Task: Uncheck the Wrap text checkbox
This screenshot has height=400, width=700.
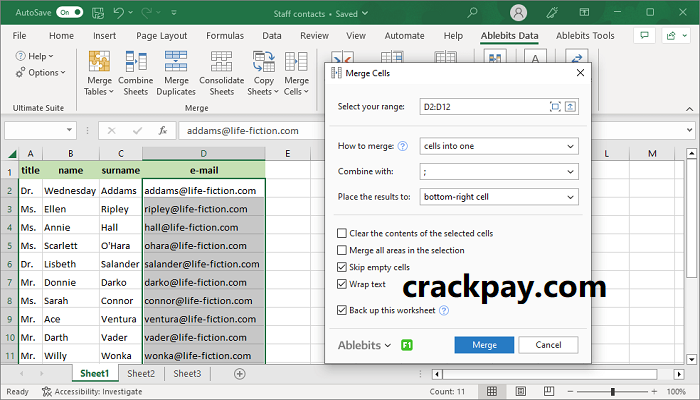Action: pos(342,284)
